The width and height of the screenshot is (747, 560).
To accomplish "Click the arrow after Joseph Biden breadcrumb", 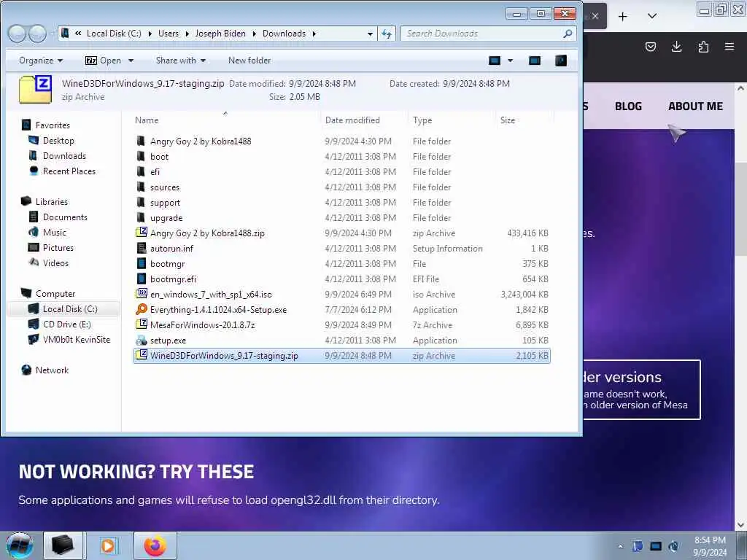I will coord(253,34).
